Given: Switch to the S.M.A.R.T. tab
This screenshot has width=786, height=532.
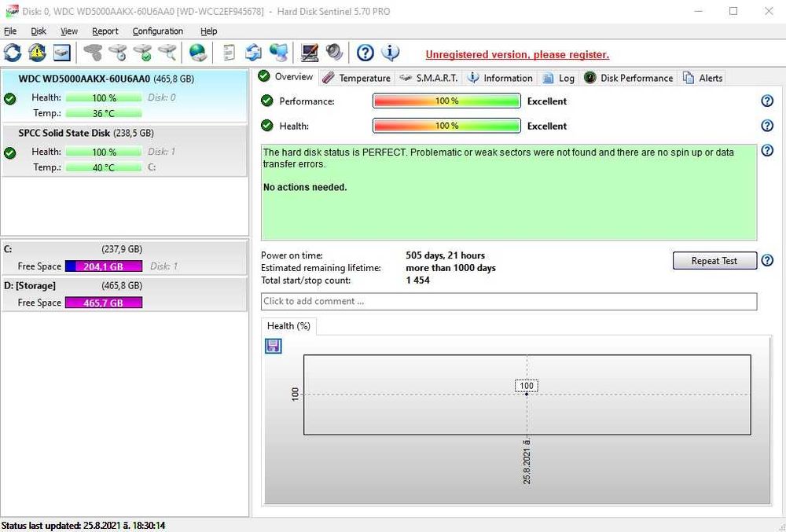Looking at the screenshot, I should point(428,78).
